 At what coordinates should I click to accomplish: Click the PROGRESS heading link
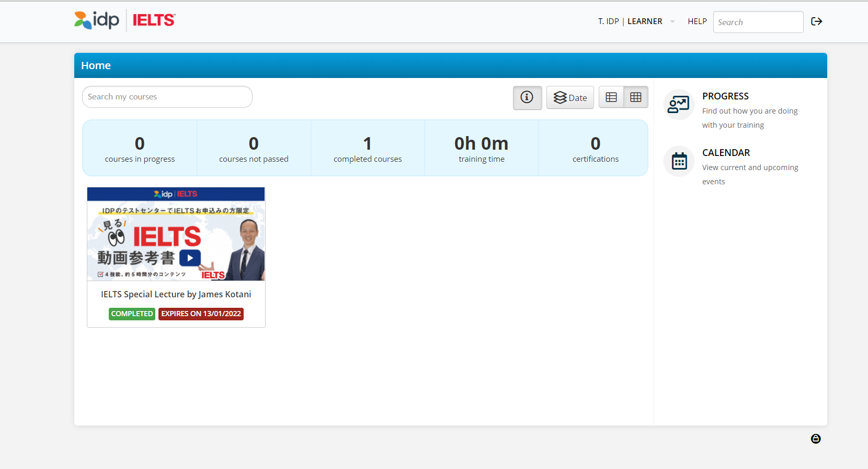click(x=725, y=96)
